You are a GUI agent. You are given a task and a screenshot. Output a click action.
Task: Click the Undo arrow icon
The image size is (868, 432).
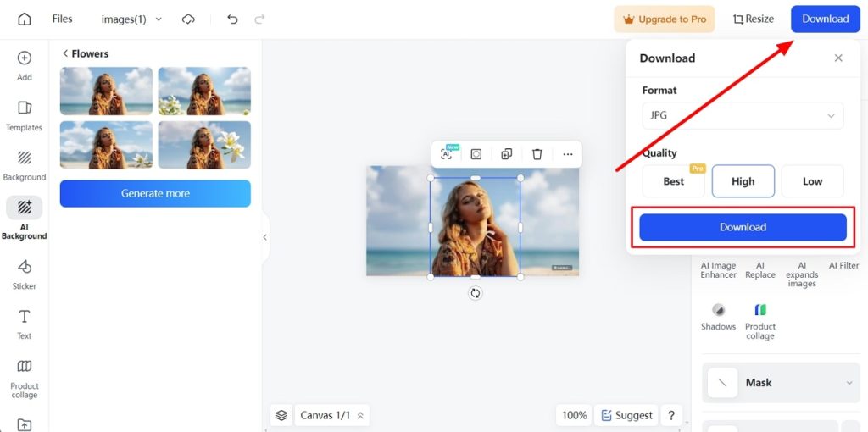click(x=232, y=19)
